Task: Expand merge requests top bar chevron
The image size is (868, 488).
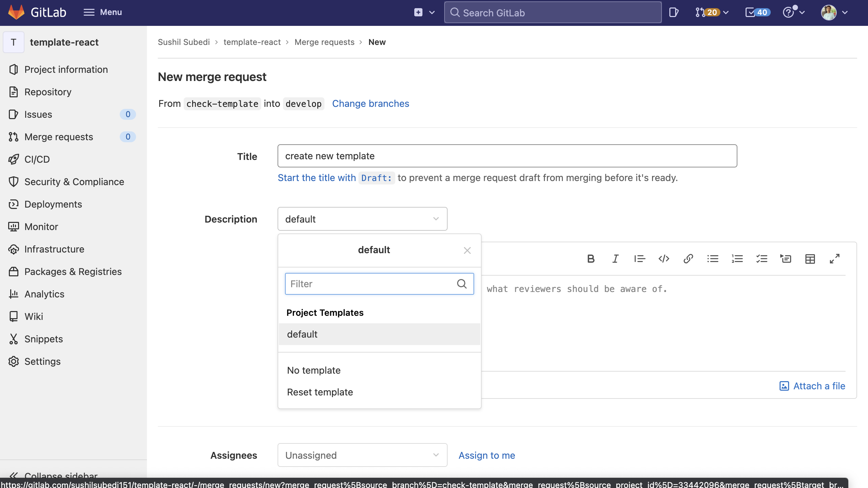Action: pos(726,13)
